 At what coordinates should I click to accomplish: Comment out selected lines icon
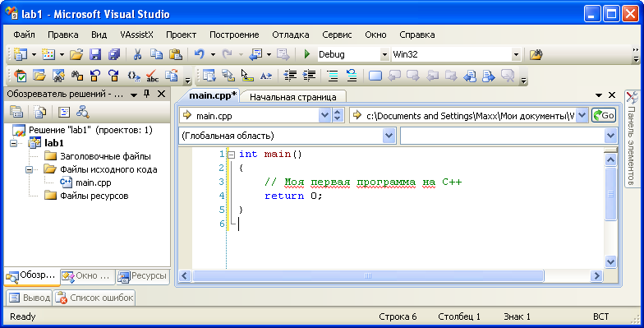click(332, 76)
